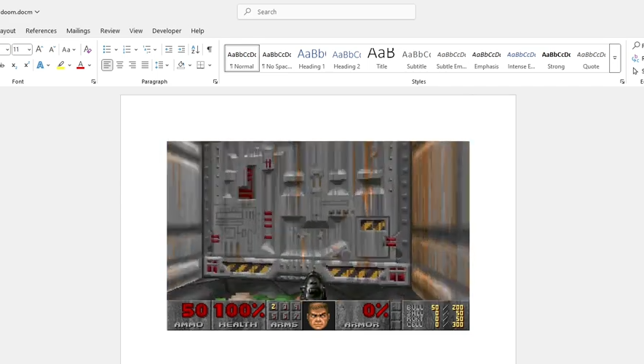Open the Developer tab

coord(167,31)
